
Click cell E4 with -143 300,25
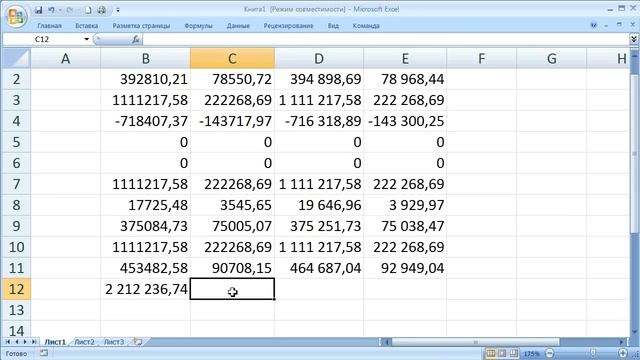tap(405, 121)
